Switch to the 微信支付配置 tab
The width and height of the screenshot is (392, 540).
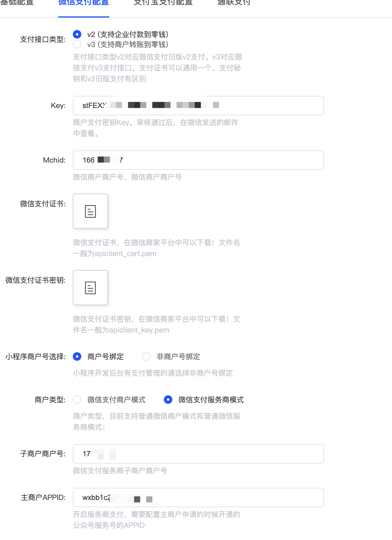(x=84, y=3)
